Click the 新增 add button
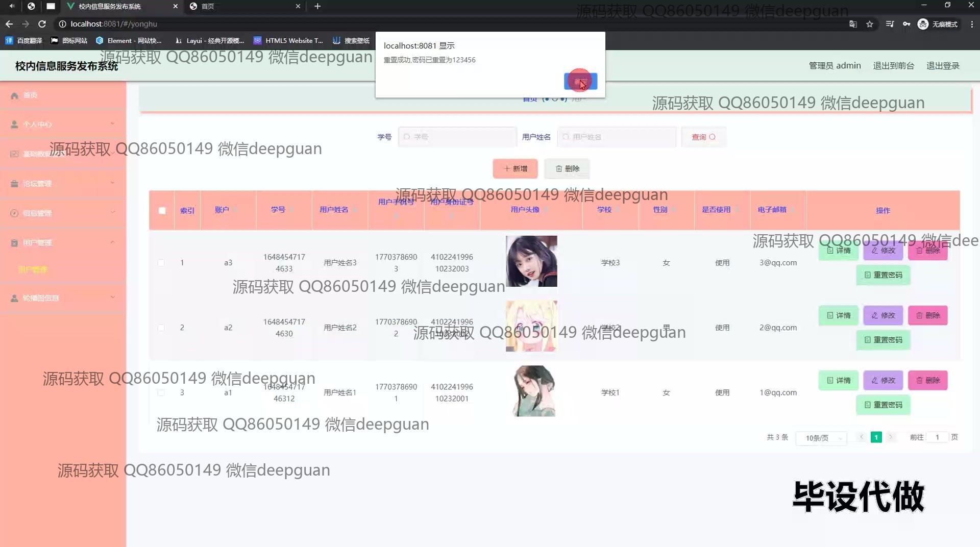The image size is (980, 547). click(515, 169)
